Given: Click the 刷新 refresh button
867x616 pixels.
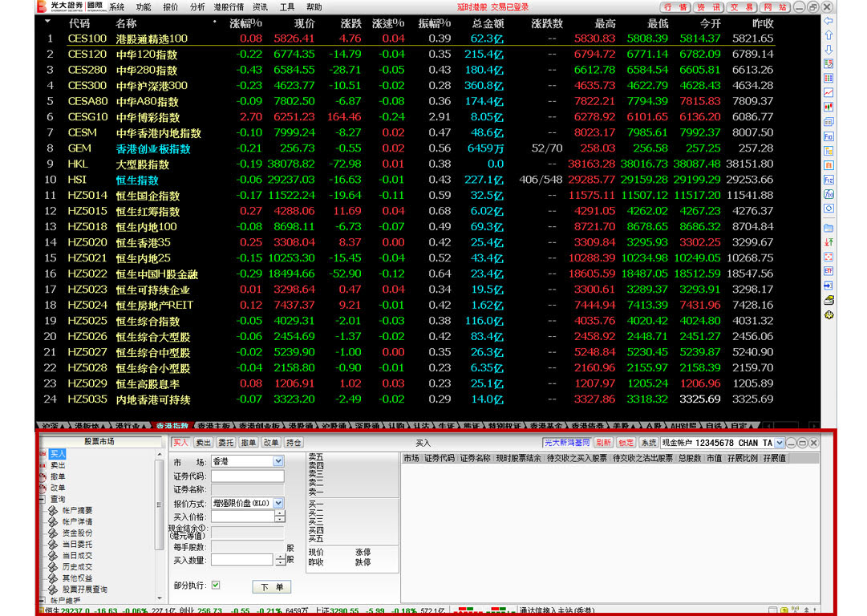Looking at the screenshot, I should click(x=603, y=443).
